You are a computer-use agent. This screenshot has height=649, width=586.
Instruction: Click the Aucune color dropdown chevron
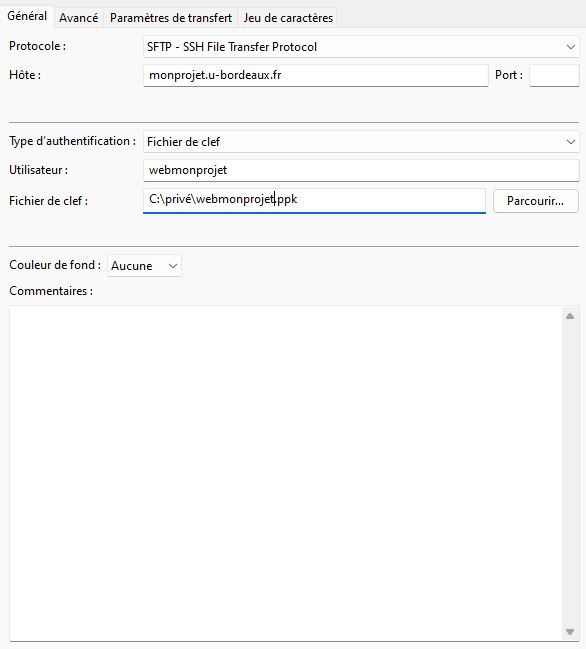(x=173, y=266)
